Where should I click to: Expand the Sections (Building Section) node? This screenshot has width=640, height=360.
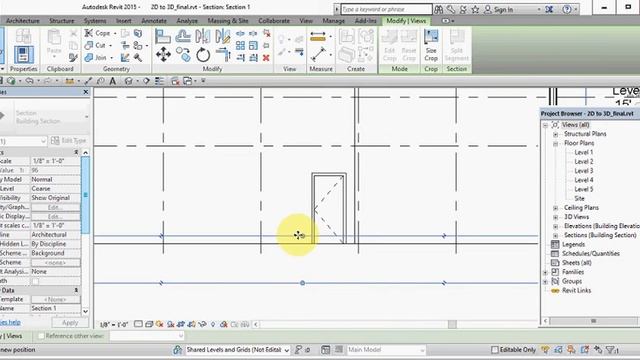point(556,236)
